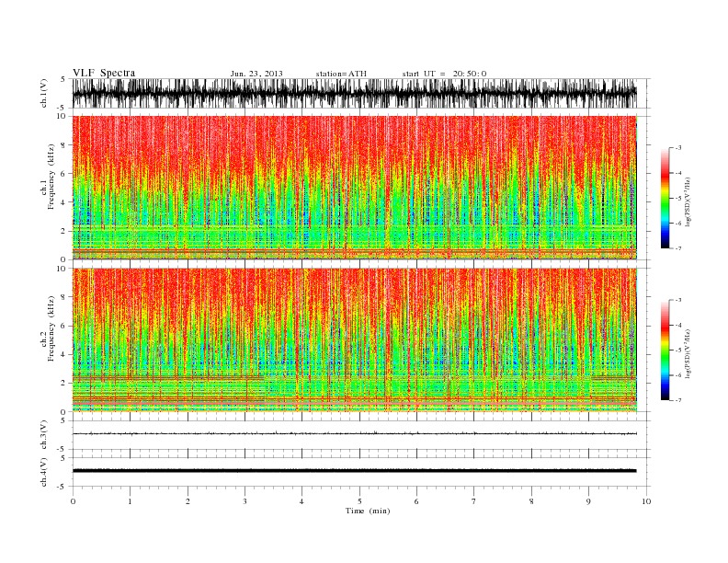The height and width of the screenshot is (563, 728).
Task: Click the "9" tick on time axis
Action: click(588, 501)
